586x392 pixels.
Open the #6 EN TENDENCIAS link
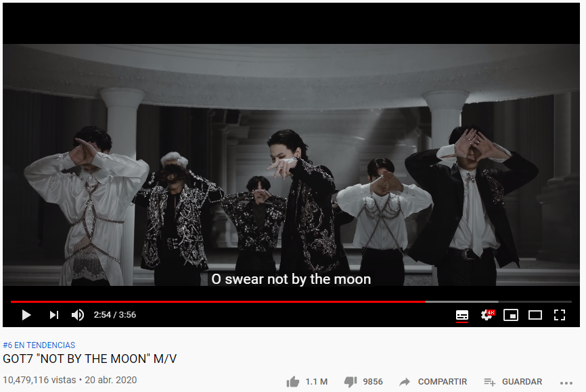[x=39, y=345]
